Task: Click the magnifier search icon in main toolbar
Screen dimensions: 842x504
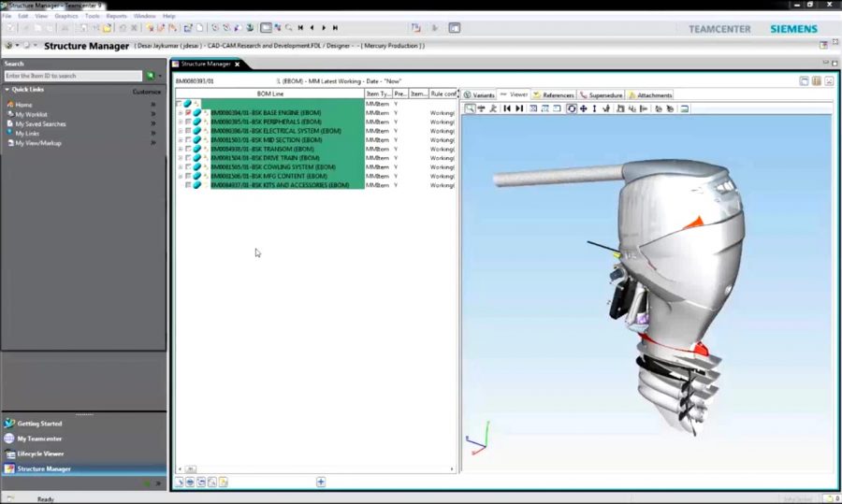Action: (289, 28)
